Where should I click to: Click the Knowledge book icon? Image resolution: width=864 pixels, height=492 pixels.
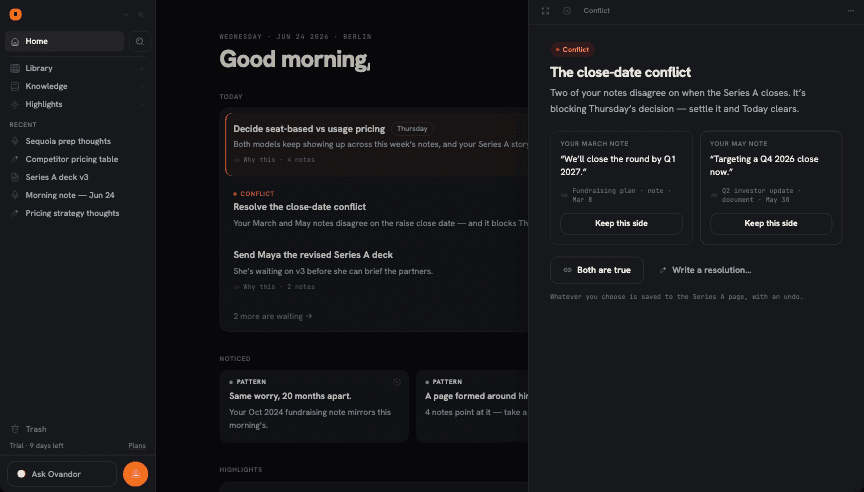(x=15, y=86)
